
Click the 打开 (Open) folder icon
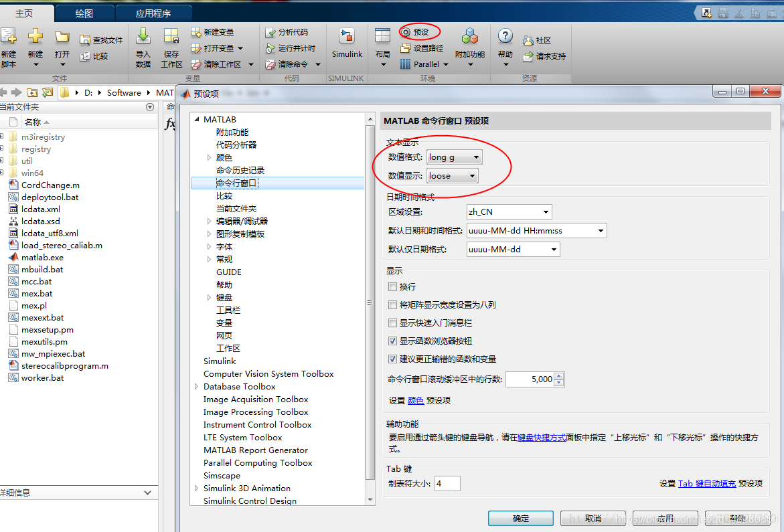(62, 36)
